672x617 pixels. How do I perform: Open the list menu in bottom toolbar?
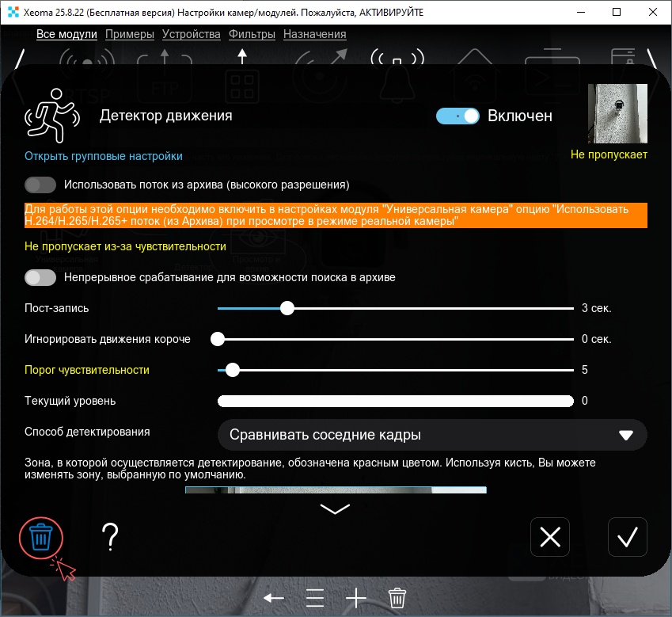tap(315, 598)
